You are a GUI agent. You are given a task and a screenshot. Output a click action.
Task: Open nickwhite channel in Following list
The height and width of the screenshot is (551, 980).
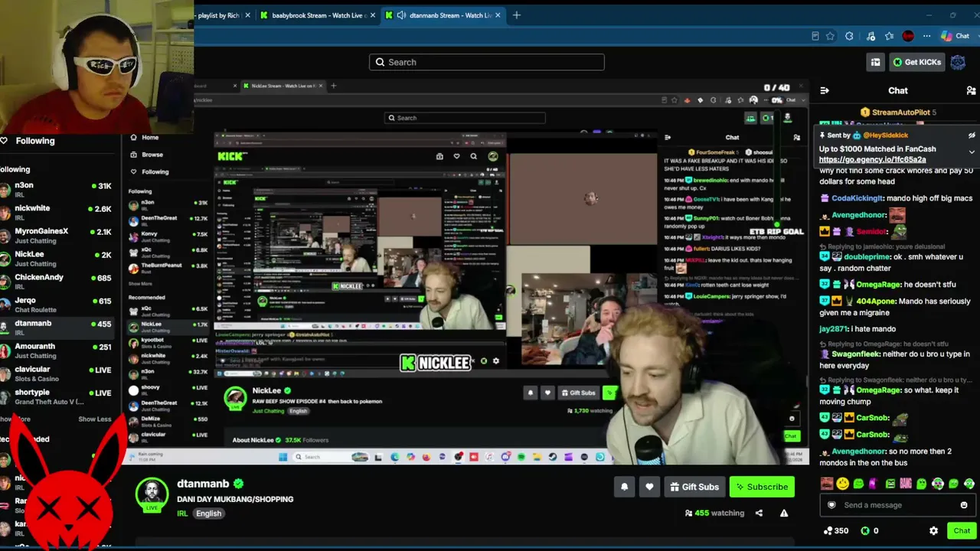[x=57, y=213]
